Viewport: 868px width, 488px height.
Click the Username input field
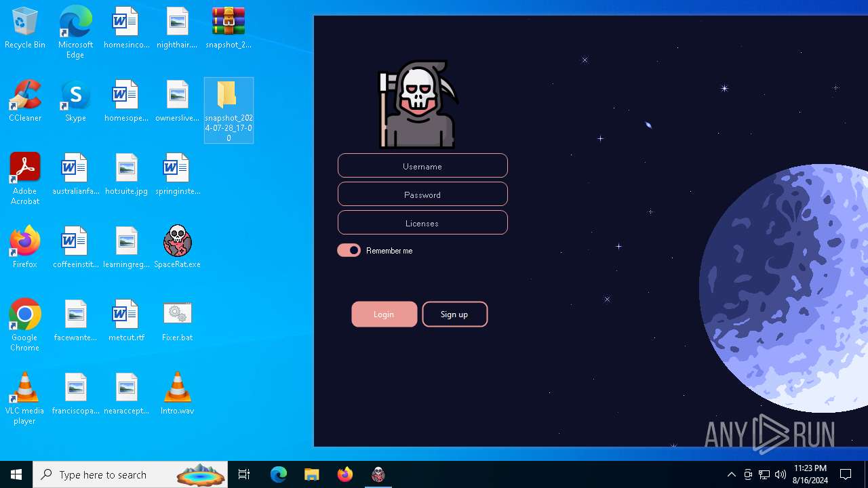[422, 166]
